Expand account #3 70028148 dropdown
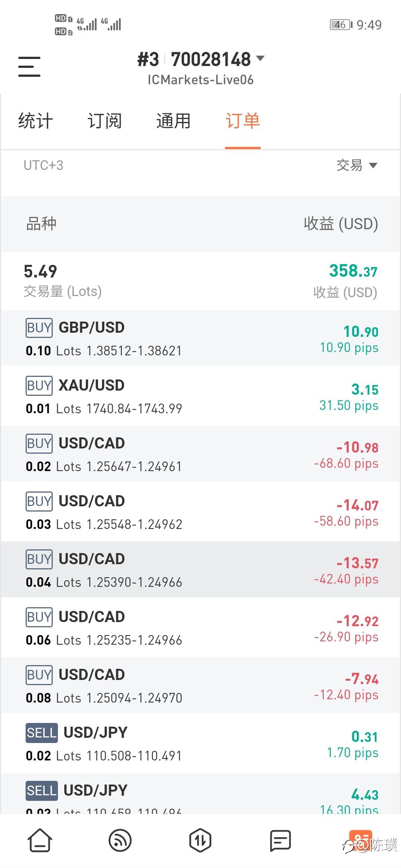401x868 pixels. coord(260,59)
